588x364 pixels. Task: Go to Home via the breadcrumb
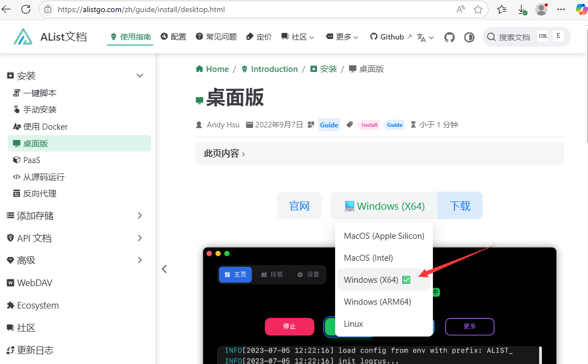[212, 69]
